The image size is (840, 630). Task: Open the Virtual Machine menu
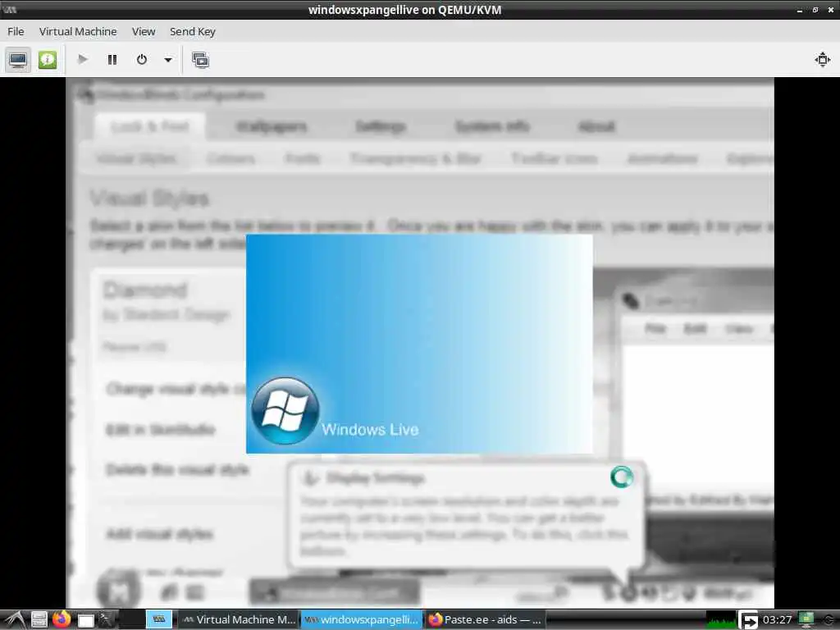pos(78,32)
